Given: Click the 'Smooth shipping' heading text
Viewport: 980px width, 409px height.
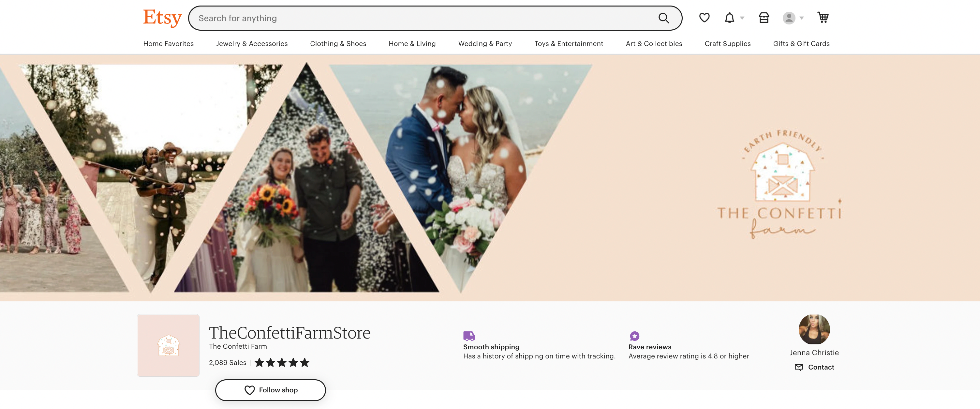Looking at the screenshot, I should 491,347.
